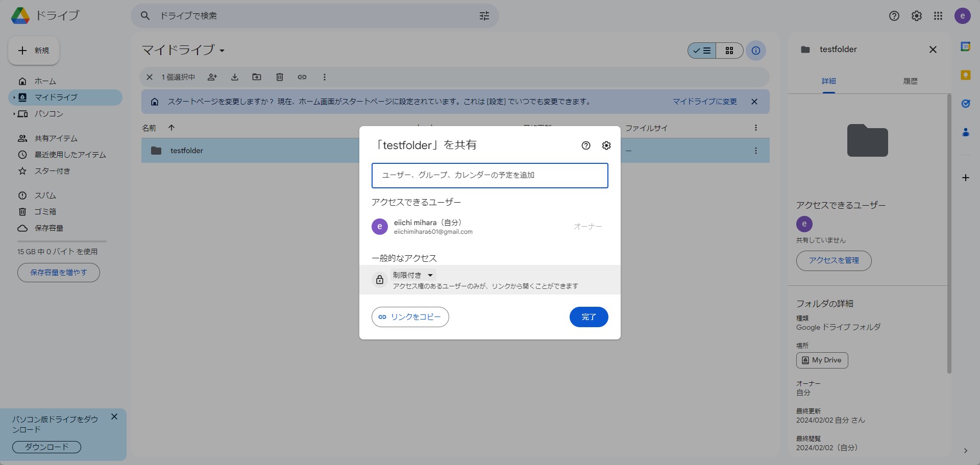Clear the selection with the X icon
The image size is (980, 465).
[150, 77]
